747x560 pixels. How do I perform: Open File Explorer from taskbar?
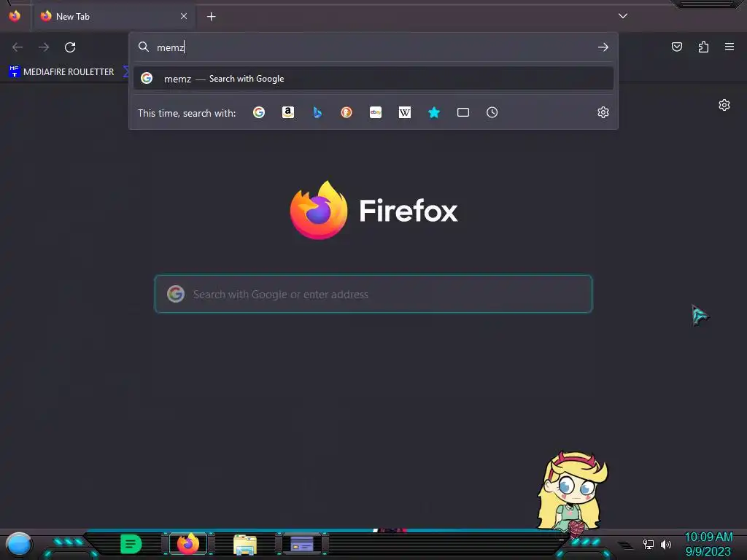245,544
